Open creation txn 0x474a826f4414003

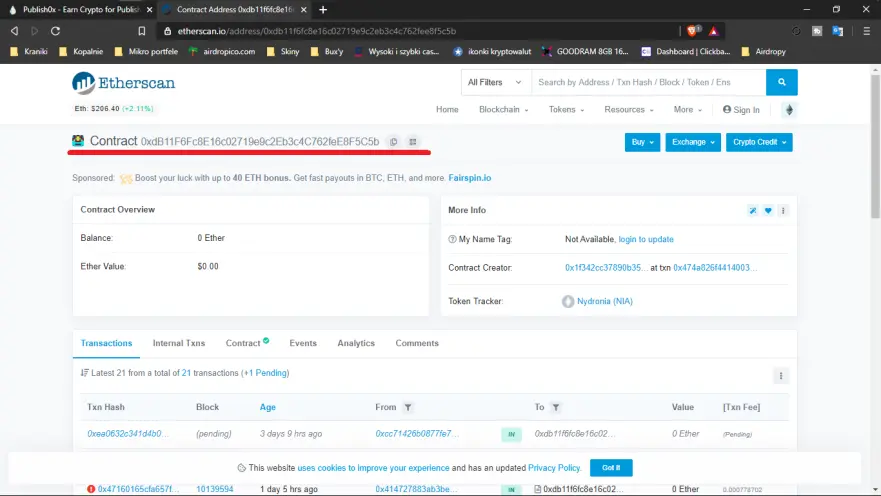715,268
